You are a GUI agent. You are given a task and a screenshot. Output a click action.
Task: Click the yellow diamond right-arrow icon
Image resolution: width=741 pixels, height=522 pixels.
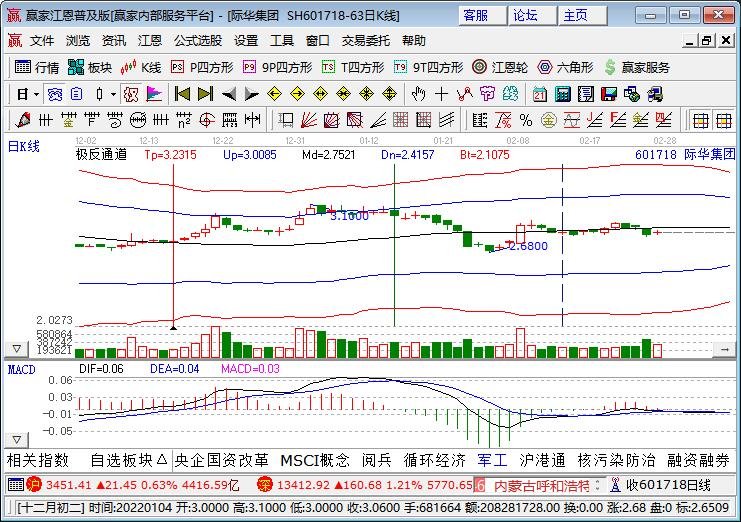tap(297, 94)
